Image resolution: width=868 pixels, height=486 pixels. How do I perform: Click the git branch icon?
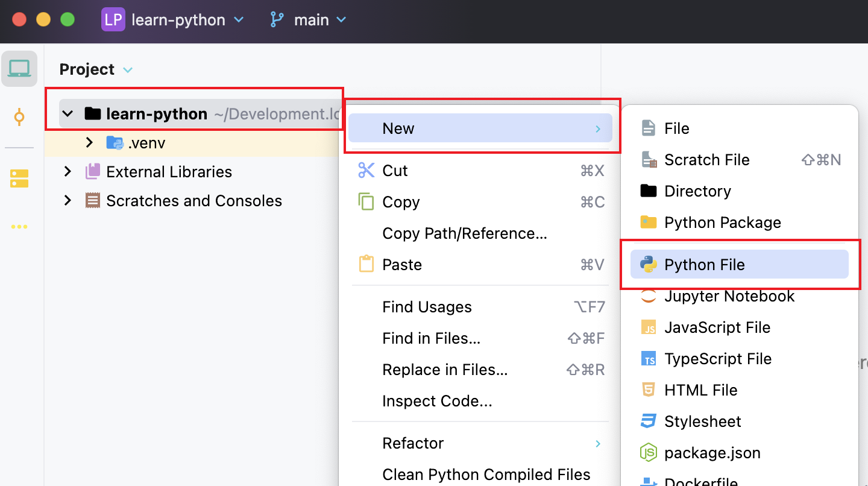[277, 20]
